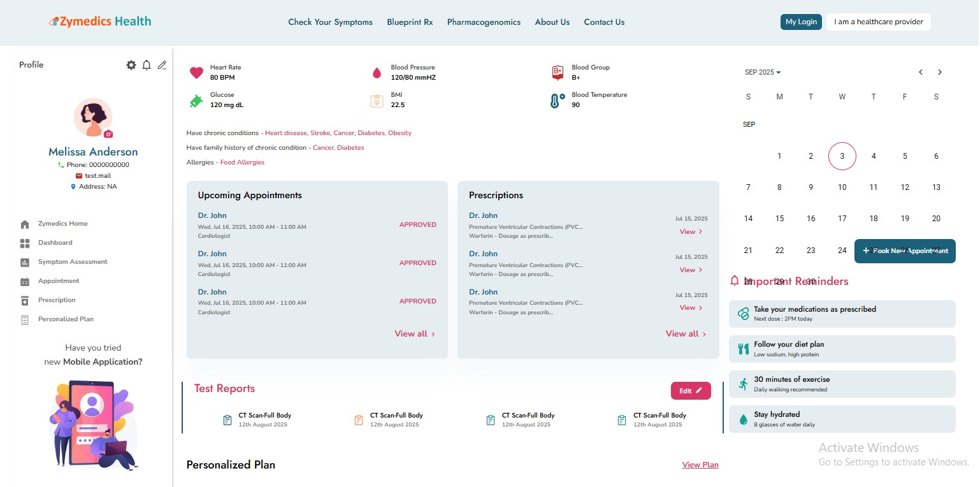
Task: Open View Plan under Personalized Plan
Action: click(700, 465)
